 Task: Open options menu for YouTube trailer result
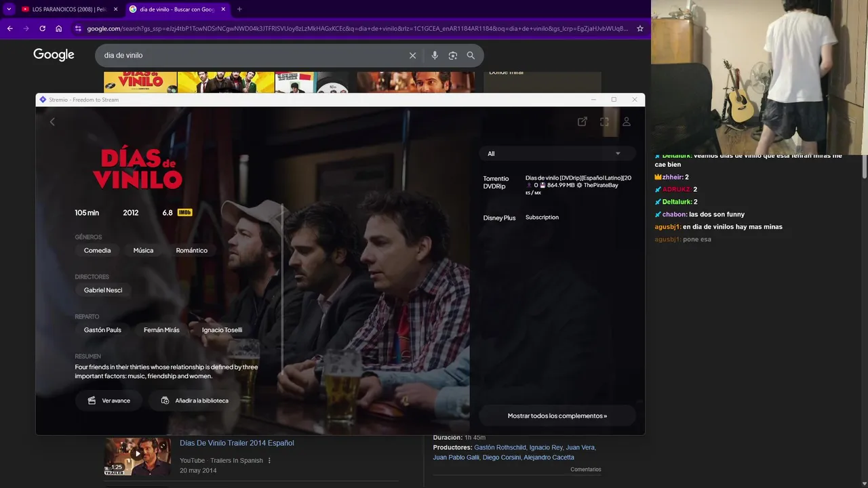pyautogui.click(x=269, y=461)
